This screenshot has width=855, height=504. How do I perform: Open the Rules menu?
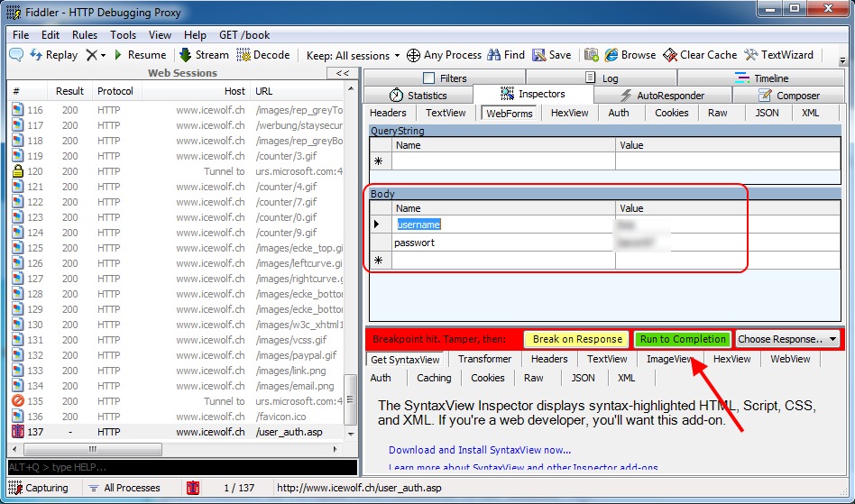point(85,35)
